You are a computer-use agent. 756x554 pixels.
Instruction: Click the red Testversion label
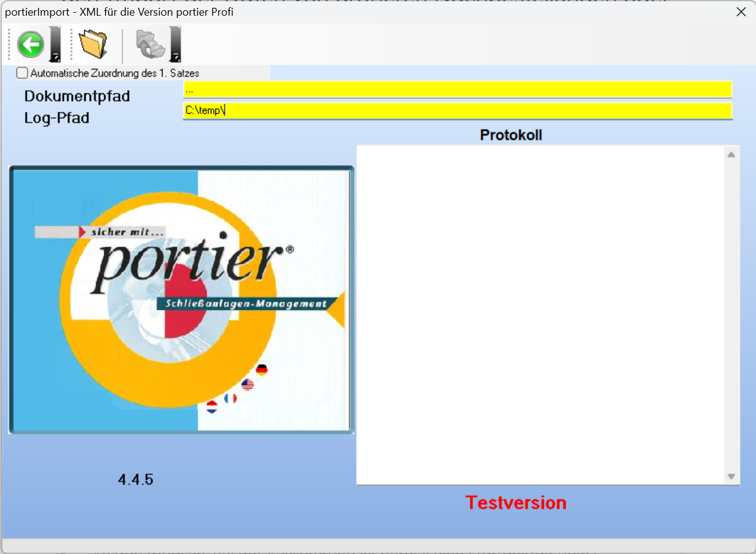(516, 502)
